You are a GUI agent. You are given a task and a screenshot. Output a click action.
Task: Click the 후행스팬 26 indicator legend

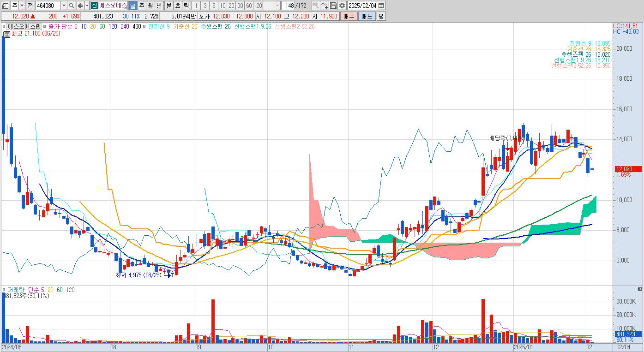pyautogui.click(x=216, y=26)
